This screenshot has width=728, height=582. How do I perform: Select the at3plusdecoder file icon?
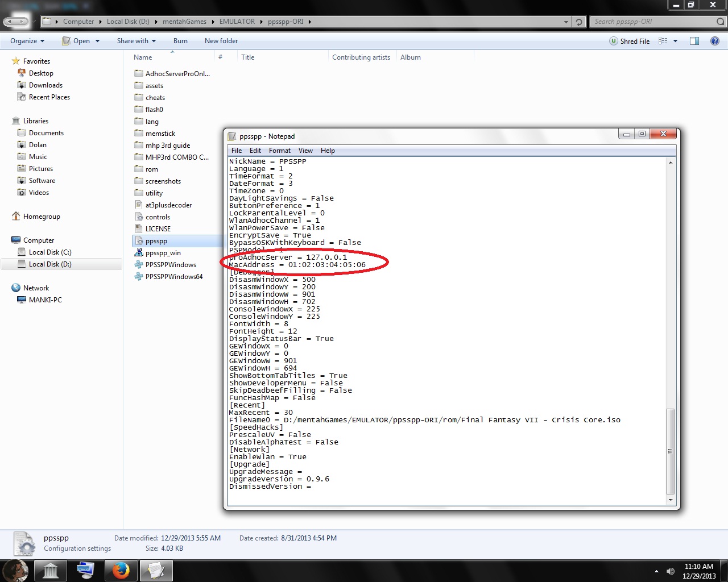click(139, 205)
